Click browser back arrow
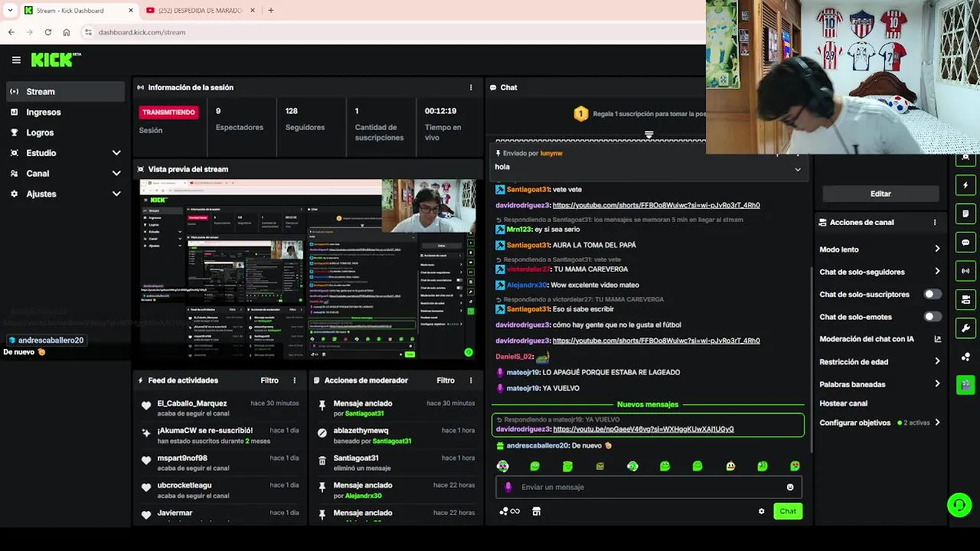The height and width of the screenshot is (551, 980). tap(11, 32)
